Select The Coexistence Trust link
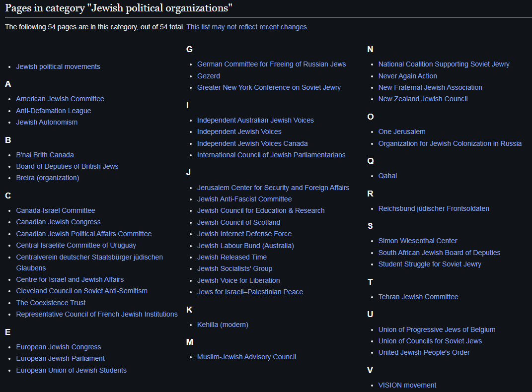The width and height of the screenshot is (532, 392). pos(51,303)
